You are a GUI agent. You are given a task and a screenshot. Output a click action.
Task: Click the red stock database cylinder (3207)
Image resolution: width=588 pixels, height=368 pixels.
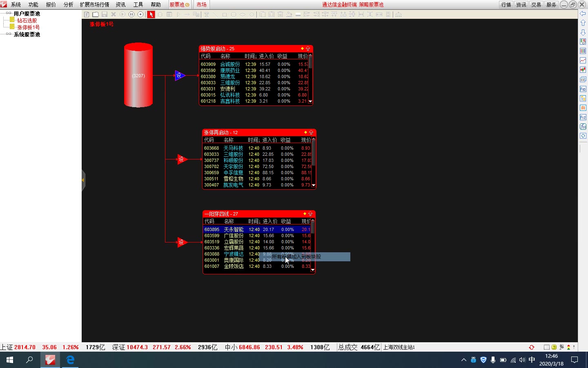tap(138, 75)
